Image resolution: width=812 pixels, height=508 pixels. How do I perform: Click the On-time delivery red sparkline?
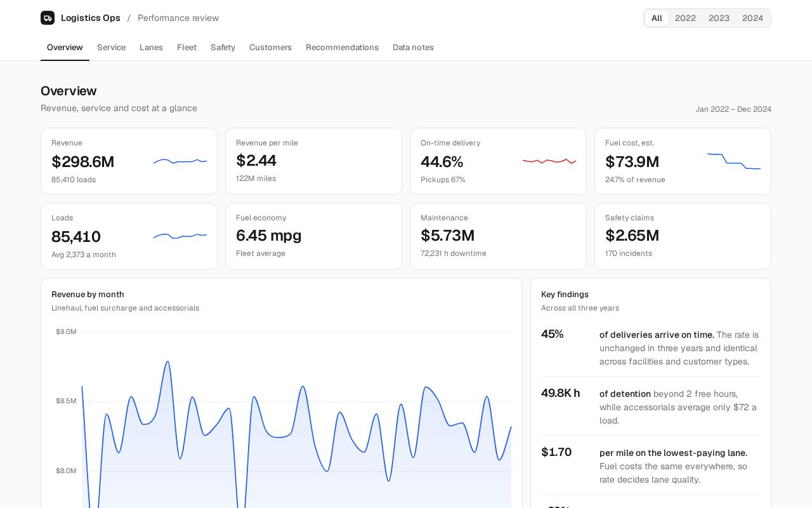click(x=549, y=161)
